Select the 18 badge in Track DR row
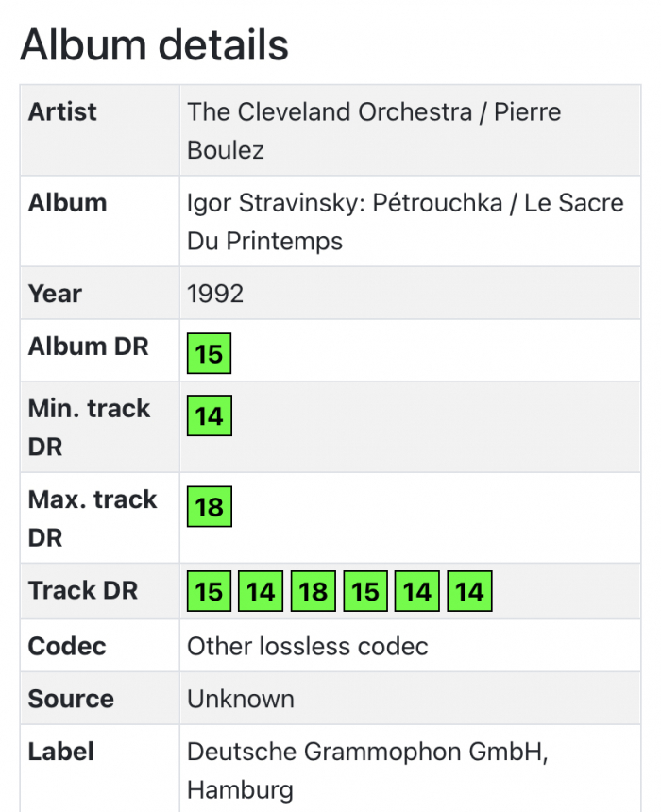 tap(314, 592)
